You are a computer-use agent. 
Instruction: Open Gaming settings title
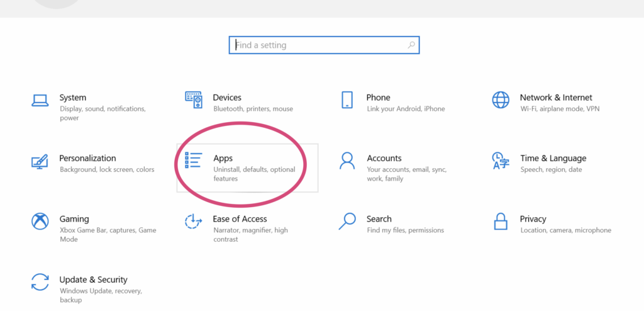pyautogui.click(x=74, y=219)
